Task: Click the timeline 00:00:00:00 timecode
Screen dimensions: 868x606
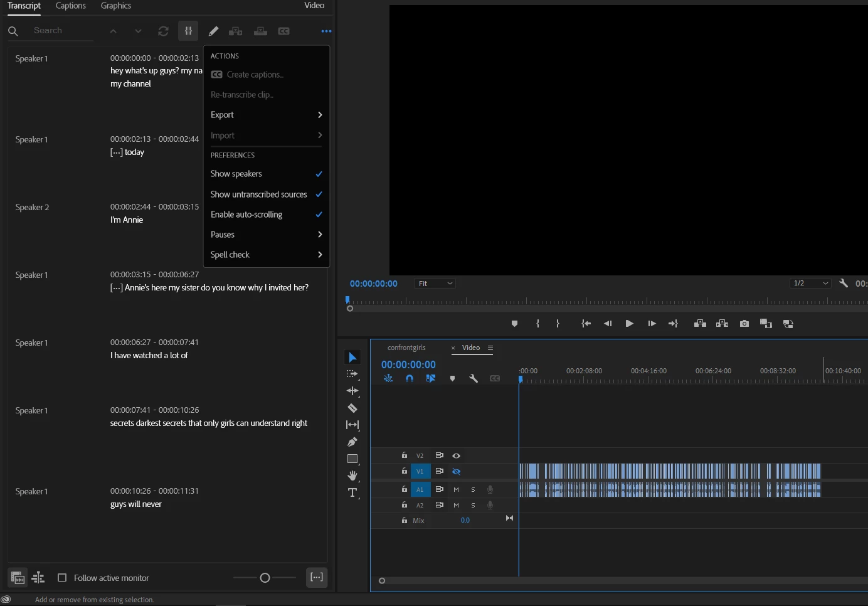Action: (408, 364)
